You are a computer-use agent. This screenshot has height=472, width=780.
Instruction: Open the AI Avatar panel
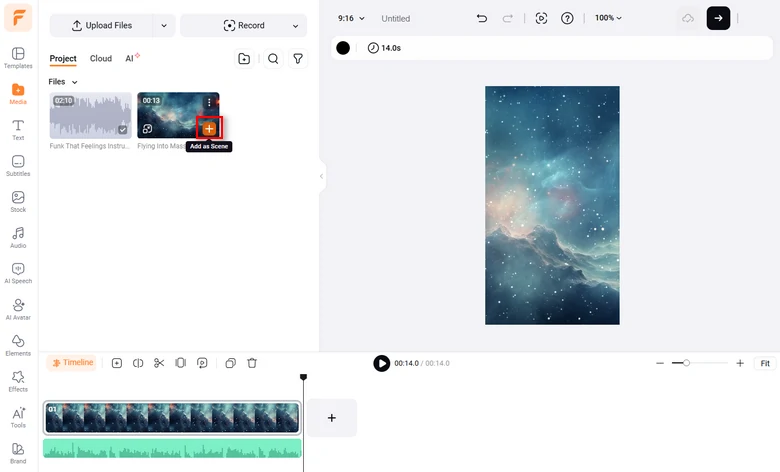pyautogui.click(x=18, y=309)
